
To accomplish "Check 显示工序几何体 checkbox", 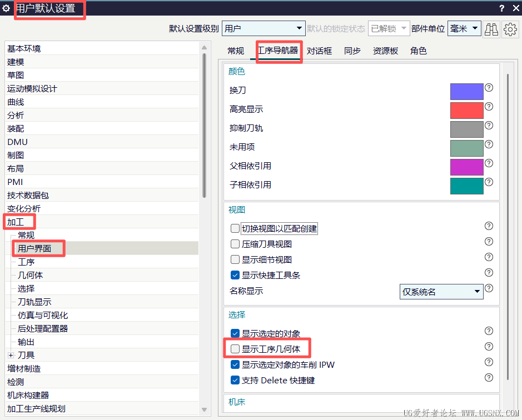I will coord(235,349).
